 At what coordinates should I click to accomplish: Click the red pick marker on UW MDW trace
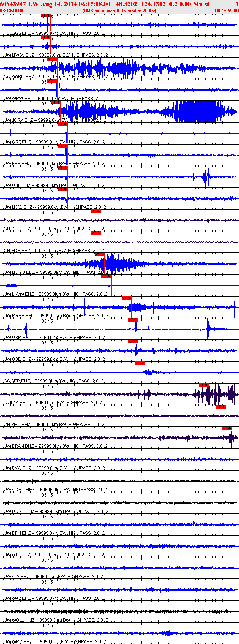click(63, 189)
